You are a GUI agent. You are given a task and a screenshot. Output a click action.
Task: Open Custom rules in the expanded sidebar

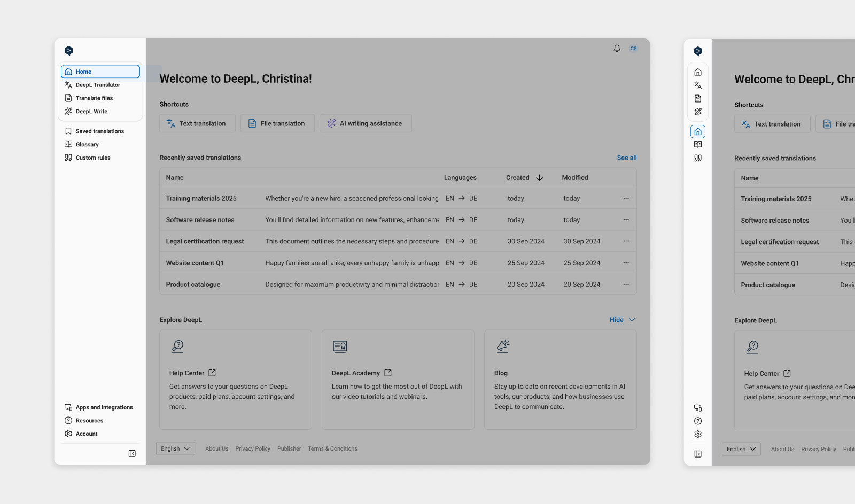tap(100, 158)
